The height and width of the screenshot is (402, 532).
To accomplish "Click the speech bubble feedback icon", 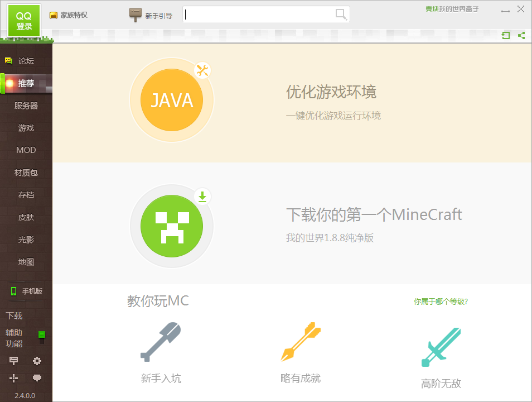I will [37, 378].
